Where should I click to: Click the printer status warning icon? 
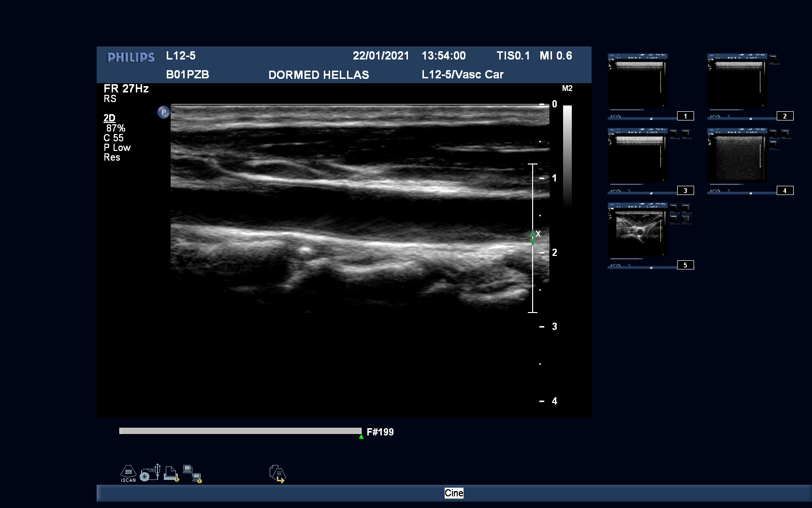coord(172,474)
